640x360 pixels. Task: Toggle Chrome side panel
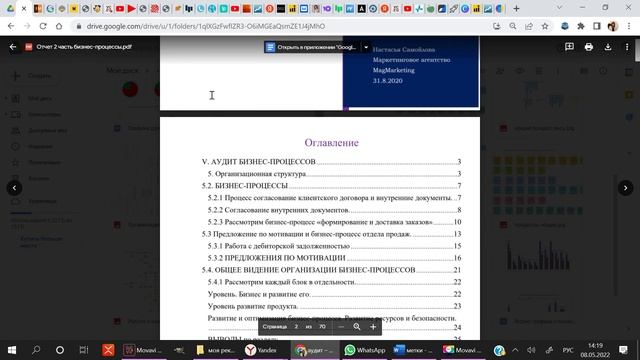pos(597,26)
